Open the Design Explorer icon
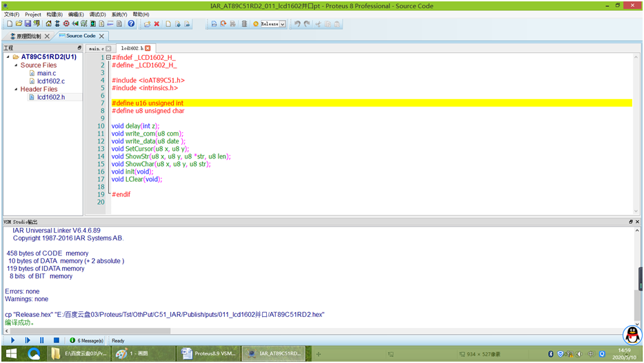644x363 pixels. (93, 24)
